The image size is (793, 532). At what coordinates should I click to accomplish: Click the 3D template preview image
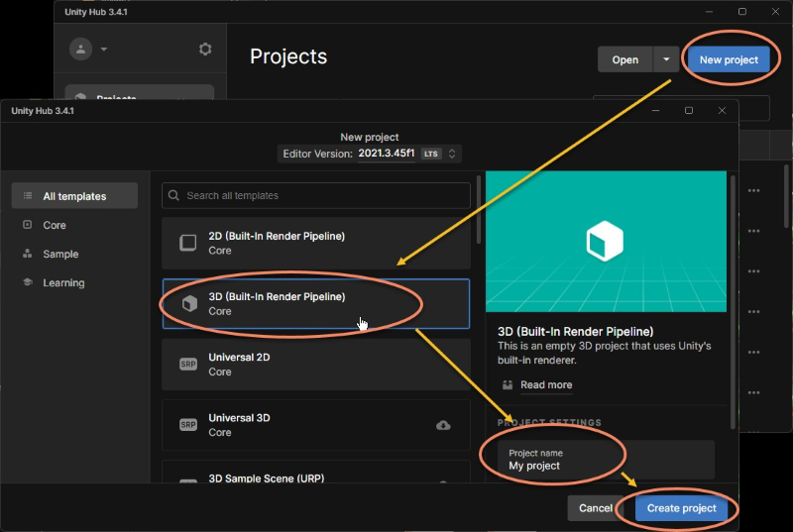(606, 242)
